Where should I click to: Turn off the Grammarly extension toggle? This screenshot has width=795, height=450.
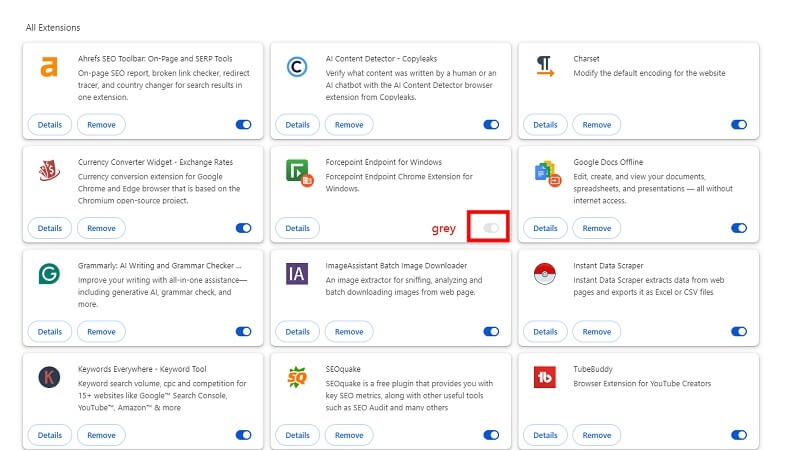(x=243, y=331)
